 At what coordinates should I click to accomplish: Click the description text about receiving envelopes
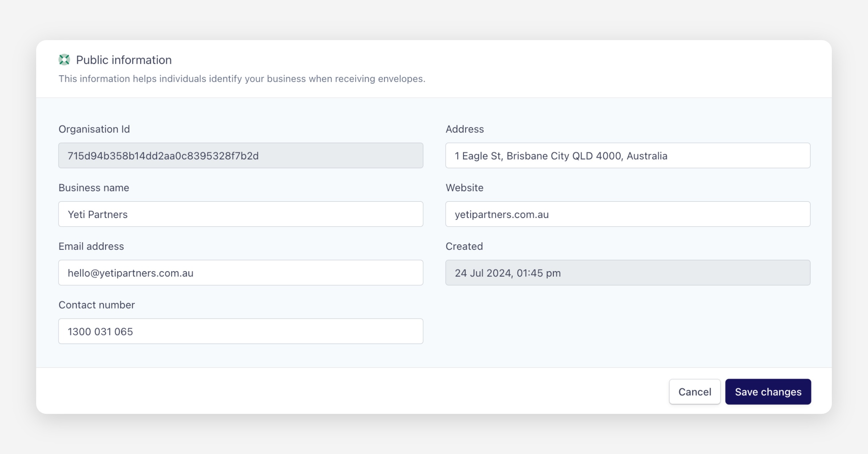pyautogui.click(x=242, y=79)
